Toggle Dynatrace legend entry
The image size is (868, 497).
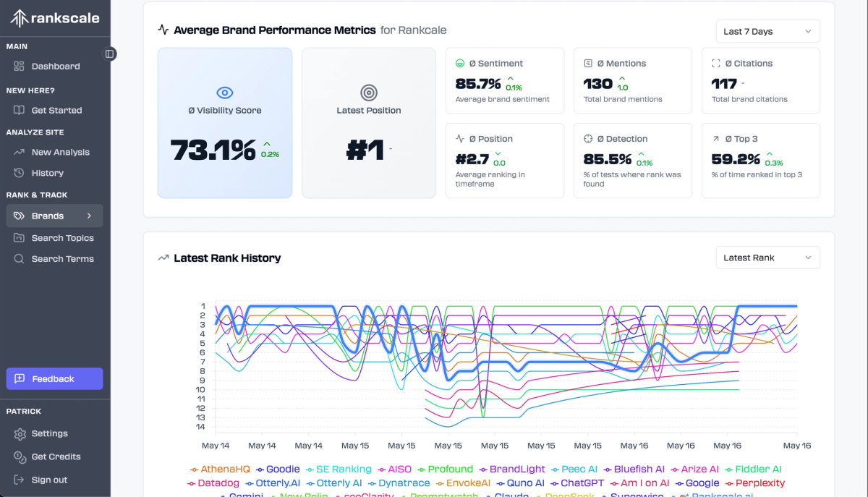click(399, 483)
